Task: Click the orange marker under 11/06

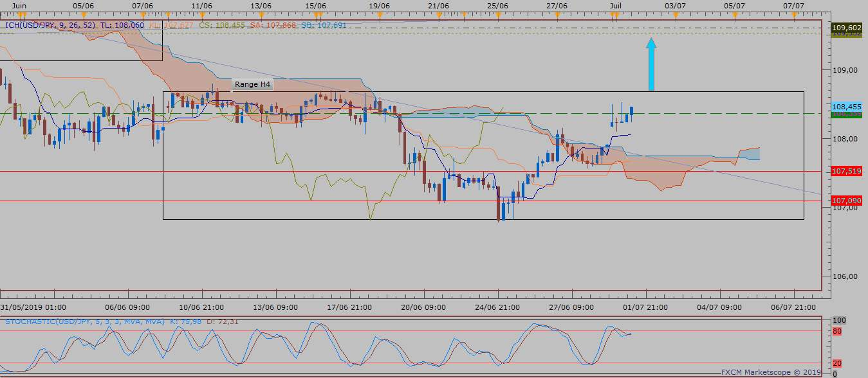Action: 201,15
